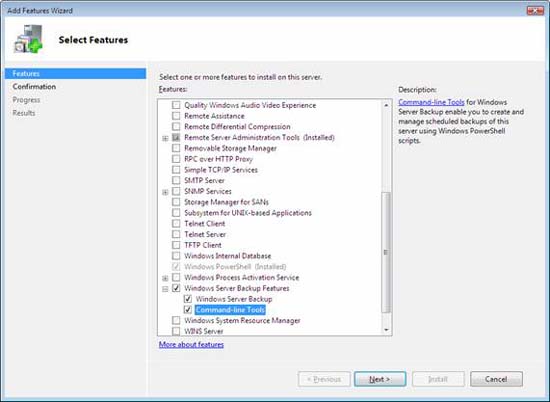This screenshot has width=550, height=402.
Task: Enable RPC over HTTP Proxy checkbox
Action: click(176, 159)
